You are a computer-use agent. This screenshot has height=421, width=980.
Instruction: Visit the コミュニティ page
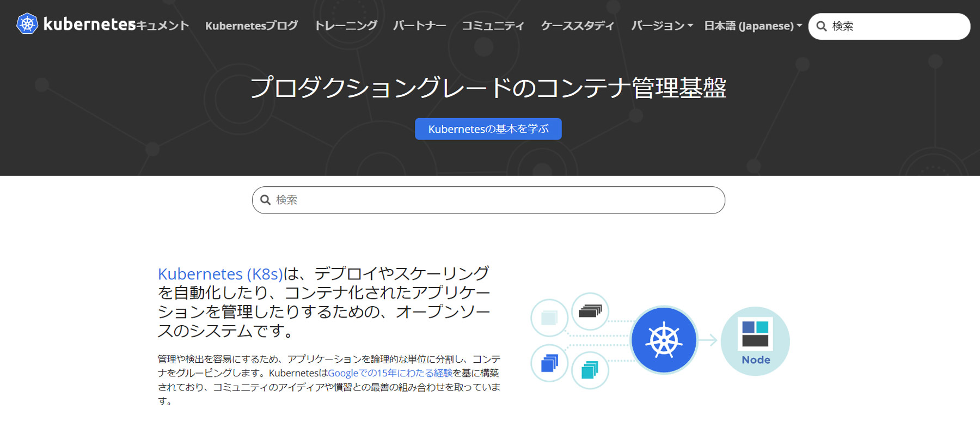point(493,26)
